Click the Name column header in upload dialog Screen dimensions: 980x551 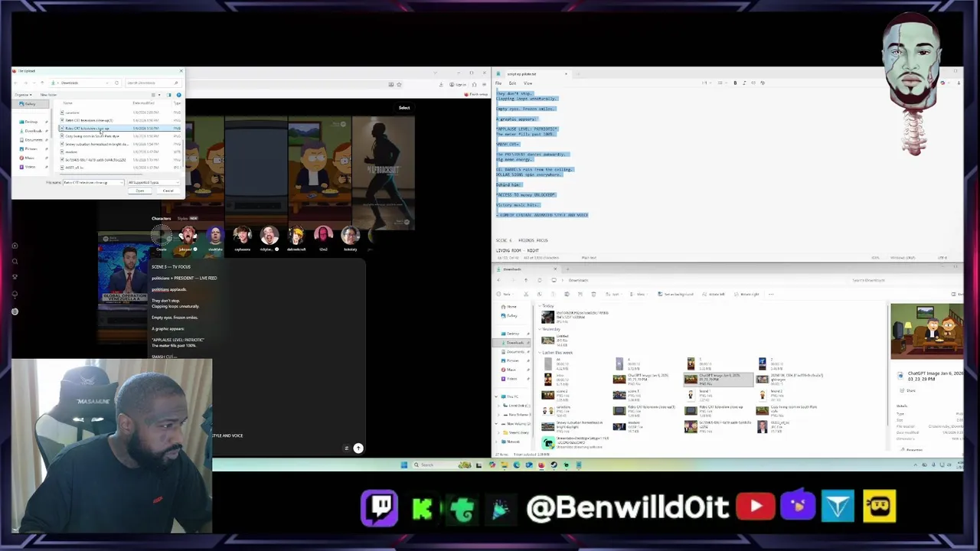click(x=67, y=103)
